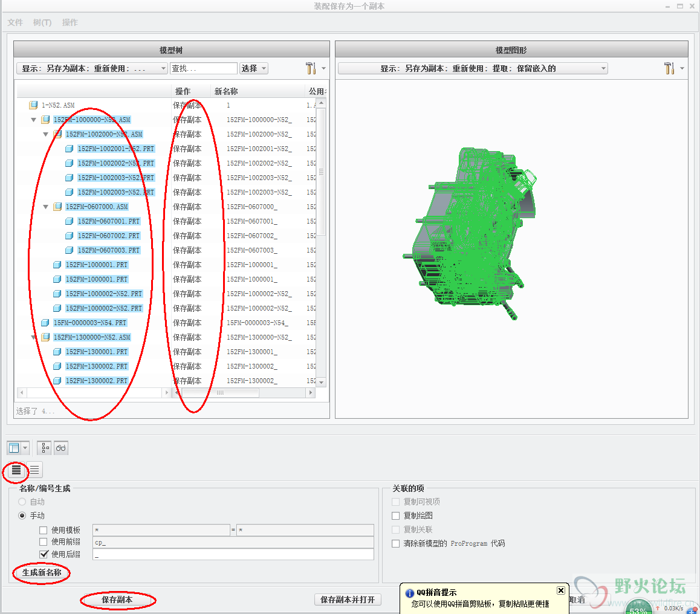Check the 复制绘图 checkbox

click(x=395, y=515)
